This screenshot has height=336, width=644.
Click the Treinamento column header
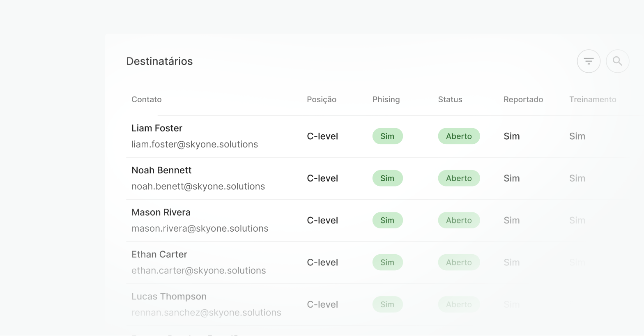(x=593, y=99)
